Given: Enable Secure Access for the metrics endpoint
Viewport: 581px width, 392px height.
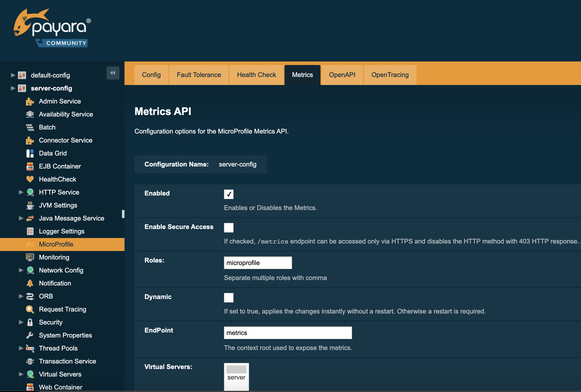Looking at the screenshot, I should click(229, 227).
